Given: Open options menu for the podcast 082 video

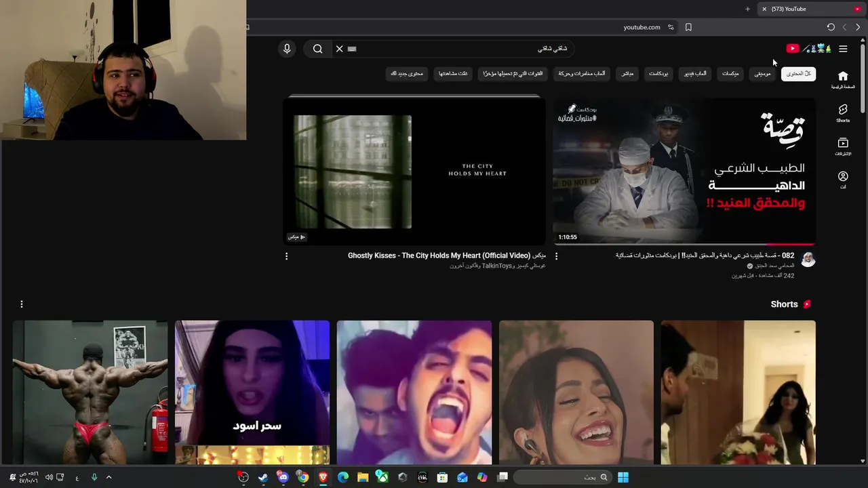Looking at the screenshot, I should (x=556, y=256).
